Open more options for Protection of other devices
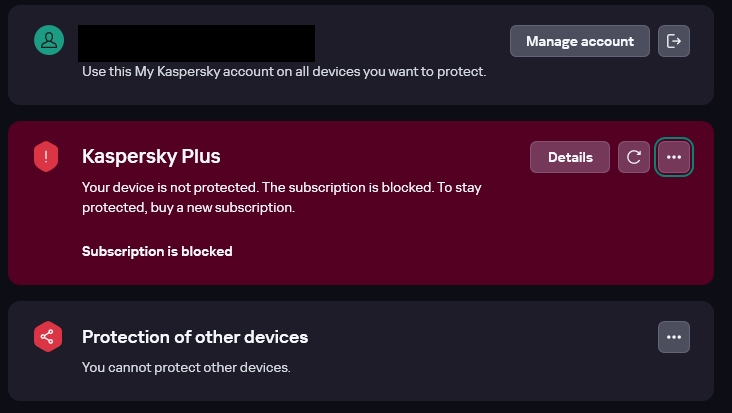Image resolution: width=732 pixels, height=413 pixels. pyautogui.click(x=674, y=337)
